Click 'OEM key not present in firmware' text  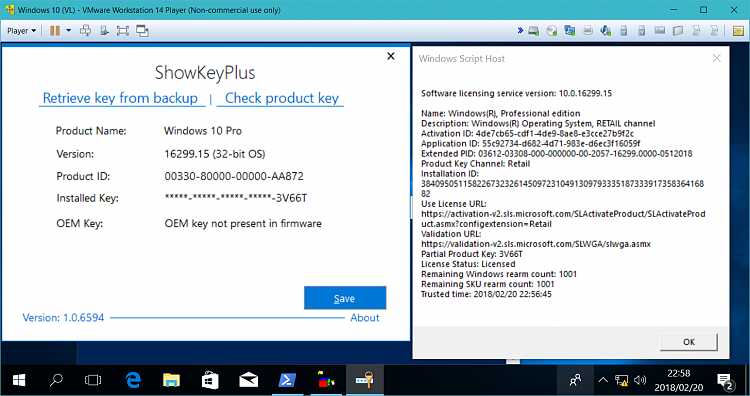(243, 223)
